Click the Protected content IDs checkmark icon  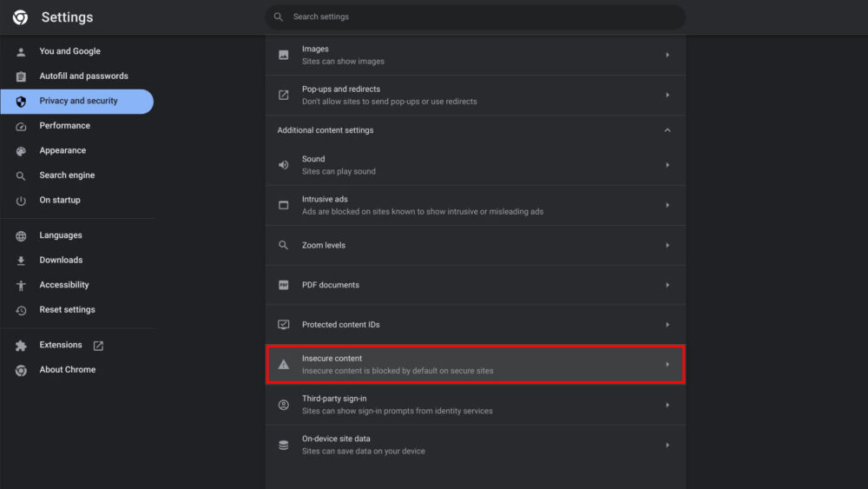pos(284,325)
